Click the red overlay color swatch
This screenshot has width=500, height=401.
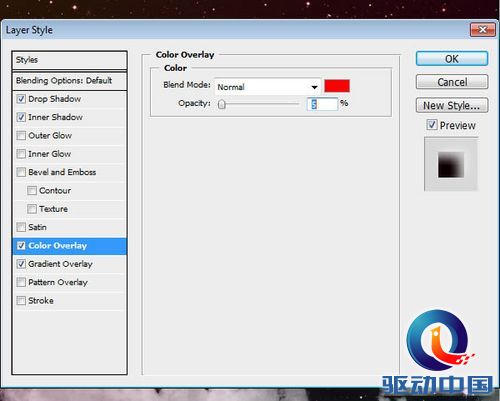click(x=337, y=86)
